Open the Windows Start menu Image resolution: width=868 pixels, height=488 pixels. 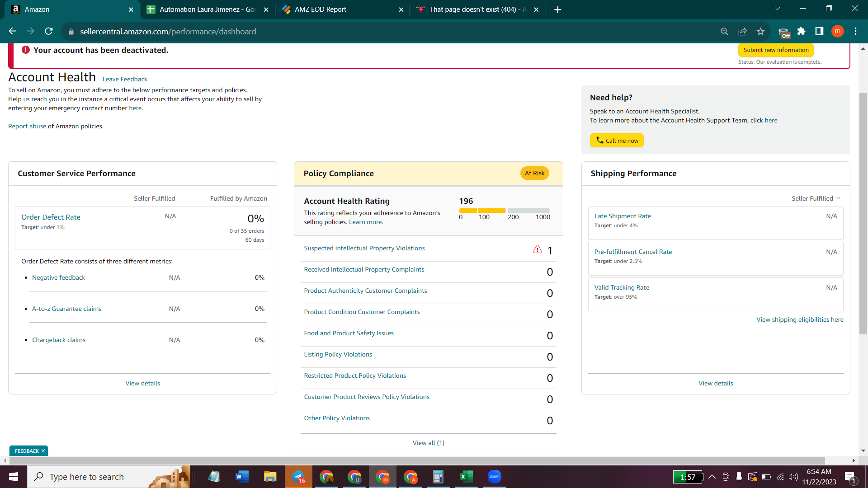click(14, 477)
